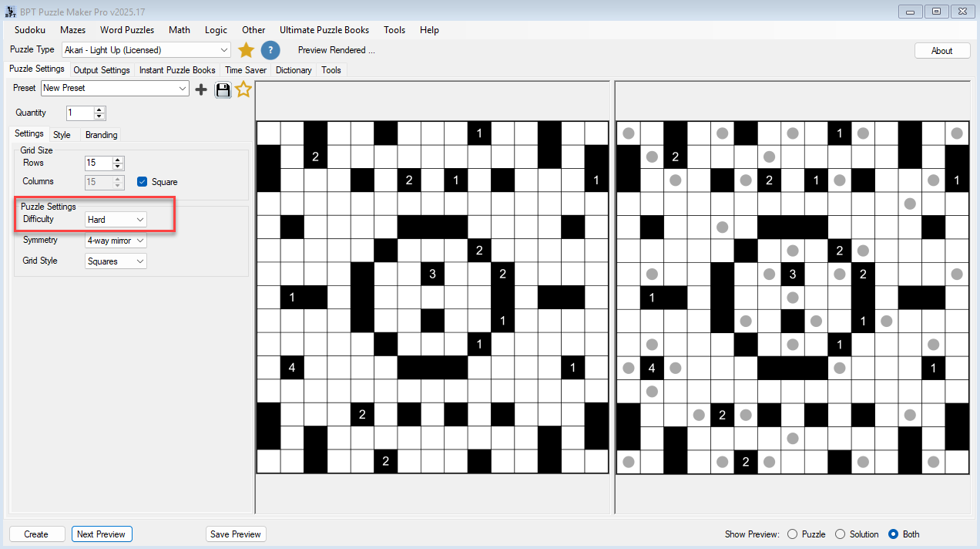Viewport: 980px width, 549px height.
Task: Click the app icon in title bar
Action: point(11,12)
